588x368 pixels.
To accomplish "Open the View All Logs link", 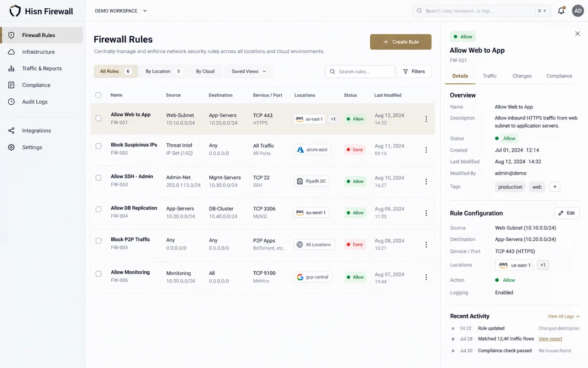I will pos(564,317).
